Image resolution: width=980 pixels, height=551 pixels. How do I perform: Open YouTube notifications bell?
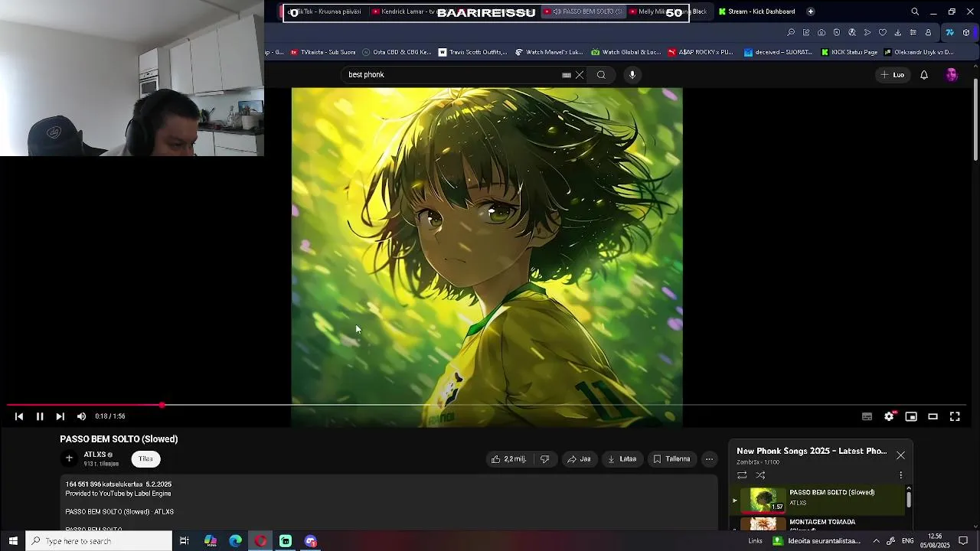[924, 75]
